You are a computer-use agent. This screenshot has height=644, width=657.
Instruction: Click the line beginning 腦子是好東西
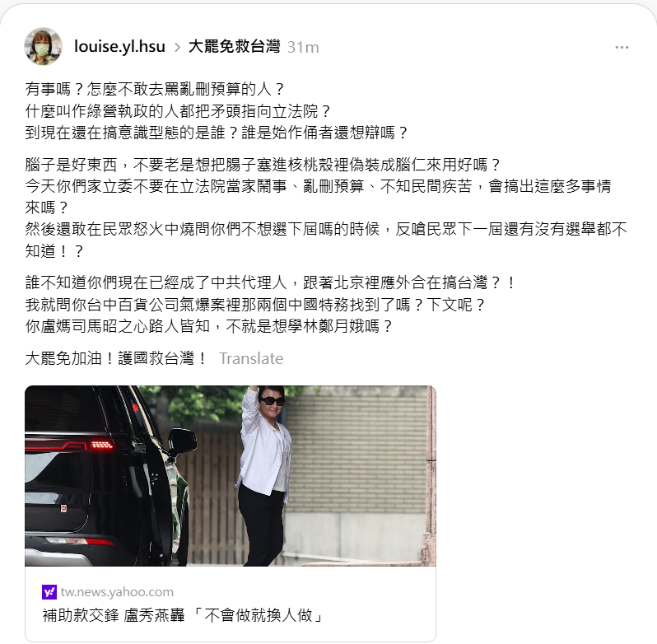coord(263,165)
